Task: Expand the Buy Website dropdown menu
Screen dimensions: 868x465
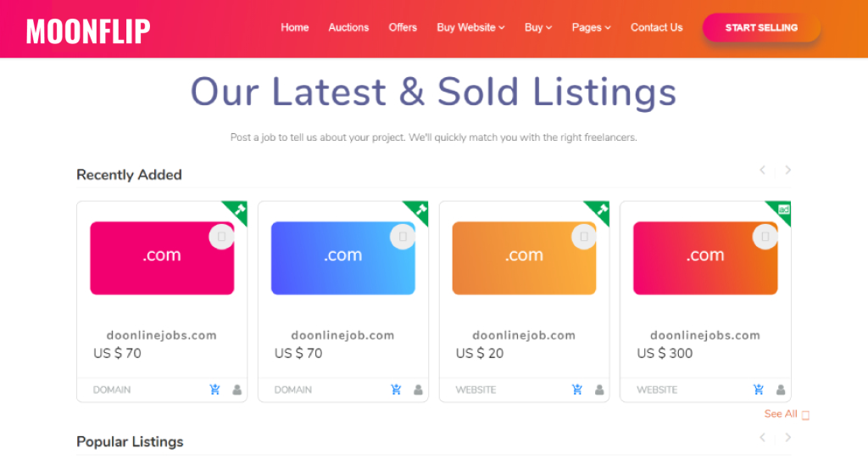Action: pos(470,28)
